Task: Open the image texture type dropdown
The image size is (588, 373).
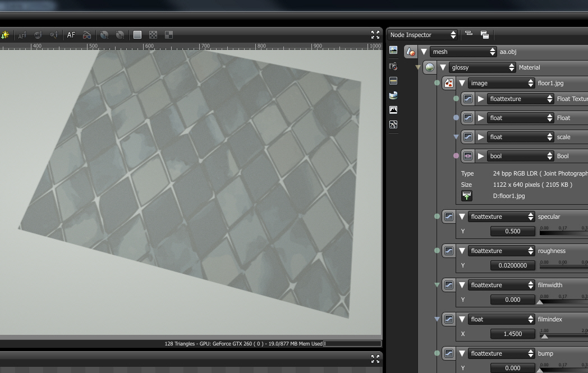Action: point(502,83)
